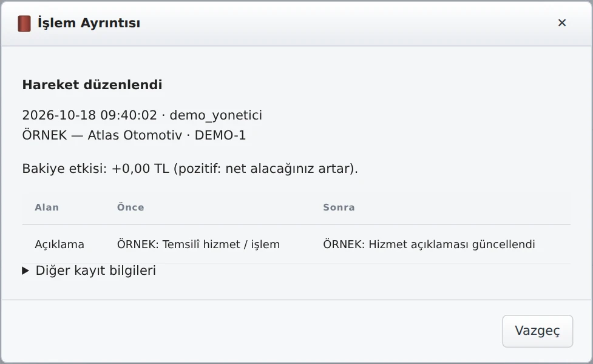Click the İşlem Ayrıntısı dialog title

tap(89, 23)
